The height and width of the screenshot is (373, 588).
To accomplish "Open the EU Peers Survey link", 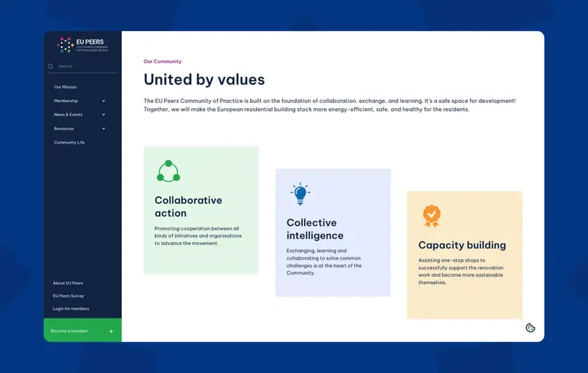I will (x=68, y=296).
